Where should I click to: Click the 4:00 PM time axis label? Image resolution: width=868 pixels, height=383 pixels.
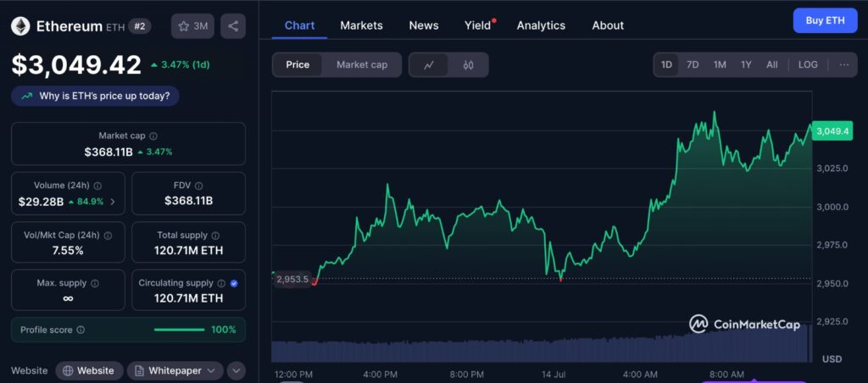coord(380,375)
